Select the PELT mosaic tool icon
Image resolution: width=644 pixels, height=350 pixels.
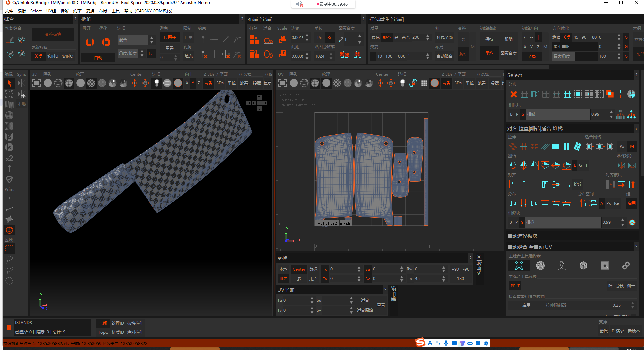[519, 266]
